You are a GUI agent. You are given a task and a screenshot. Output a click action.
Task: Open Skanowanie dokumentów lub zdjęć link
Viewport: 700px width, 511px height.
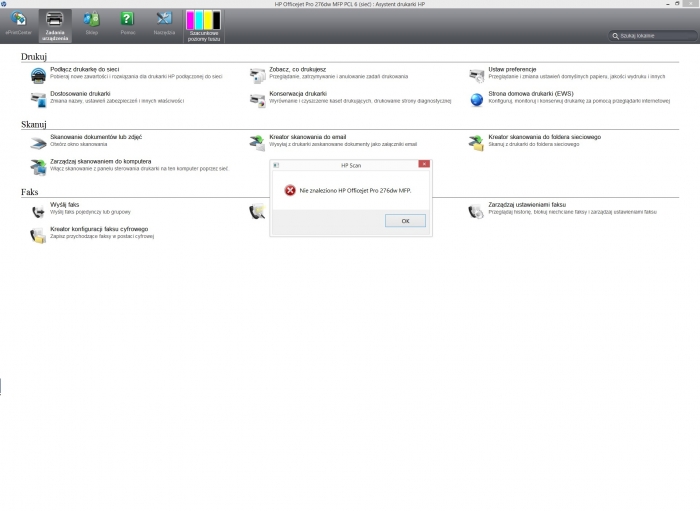point(96,137)
